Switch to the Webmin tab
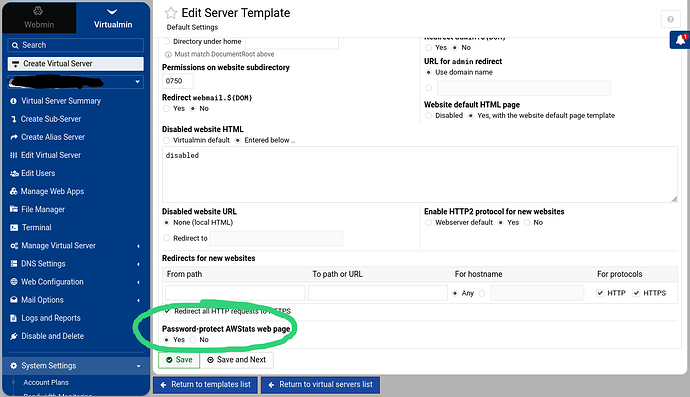 (39, 18)
